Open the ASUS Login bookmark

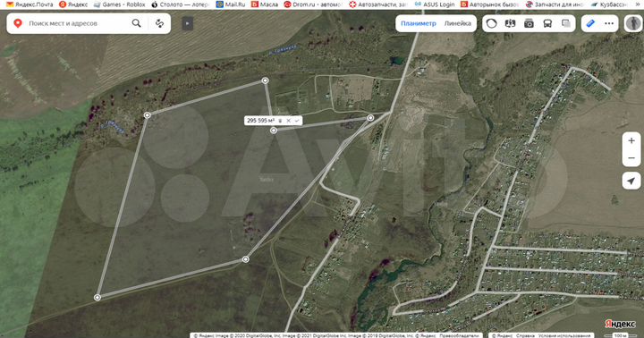[x=435, y=4]
